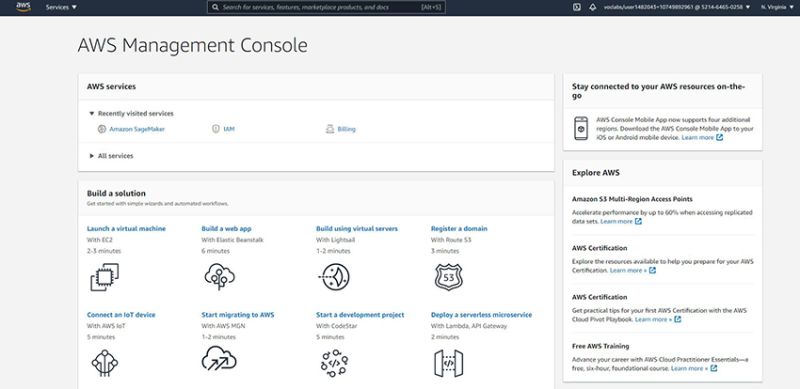Open Start a development project link

(360, 315)
